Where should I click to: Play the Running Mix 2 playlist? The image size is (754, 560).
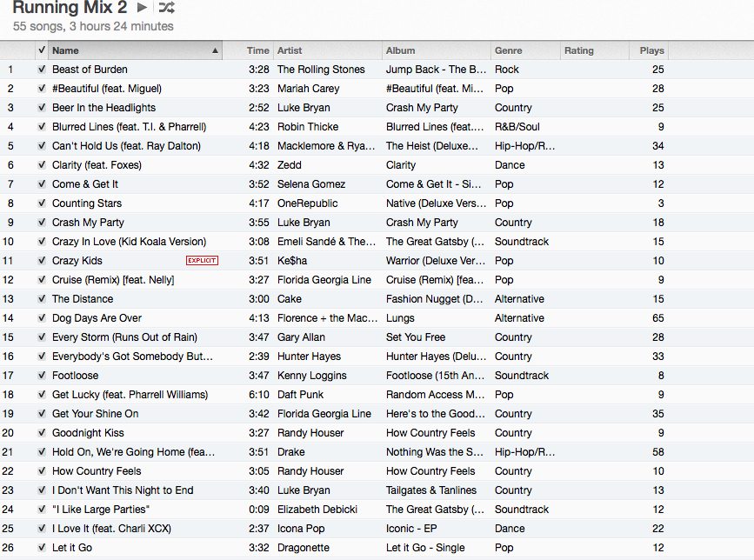143,8
